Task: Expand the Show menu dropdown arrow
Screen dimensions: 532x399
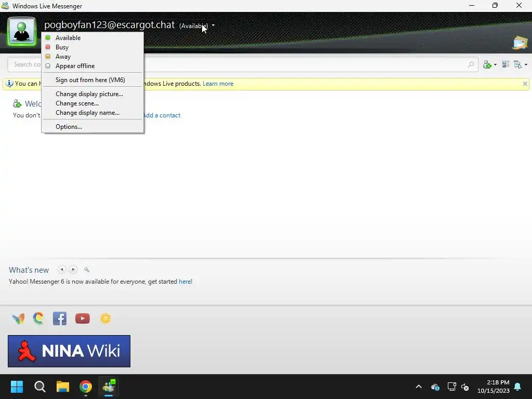Action: [x=526, y=64]
